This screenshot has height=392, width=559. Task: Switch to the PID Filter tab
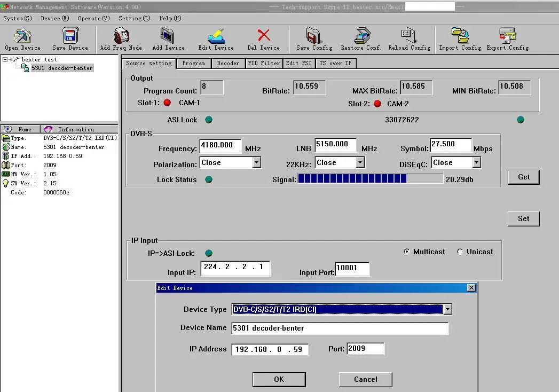pos(264,63)
